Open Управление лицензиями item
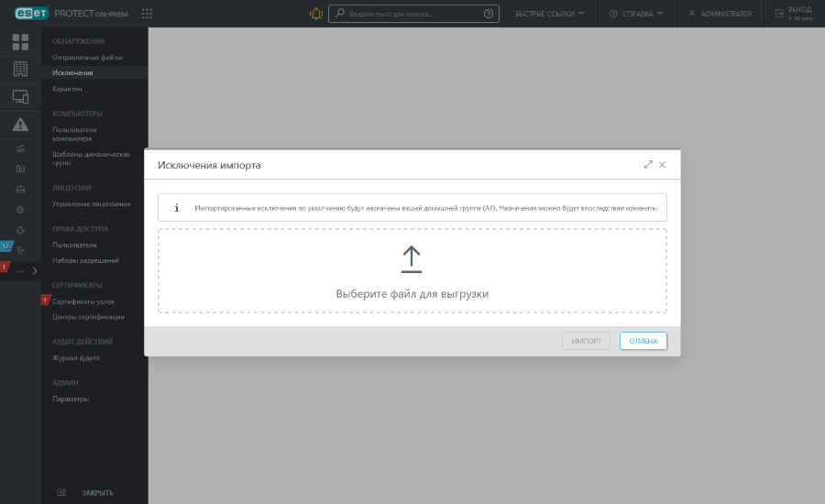Viewport: 825px width, 504px height. 91,203
